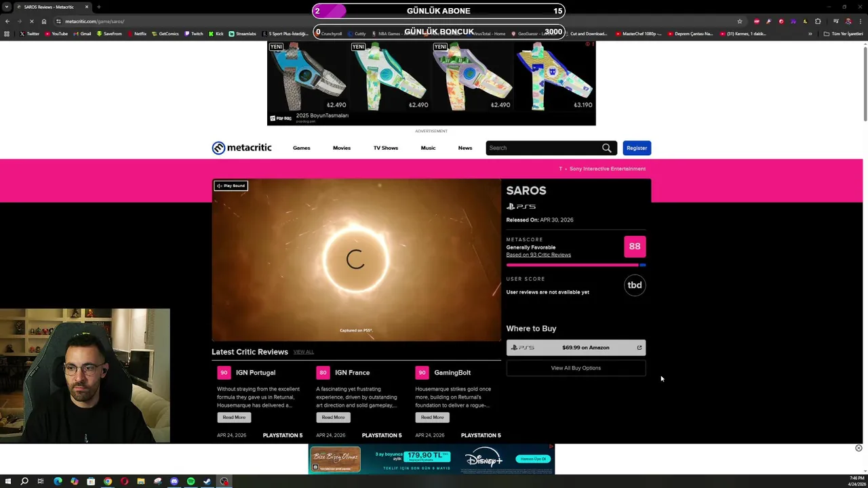The height and width of the screenshot is (488, 868).
Task: Open Spotify from the taskbar
Action: 191,481
